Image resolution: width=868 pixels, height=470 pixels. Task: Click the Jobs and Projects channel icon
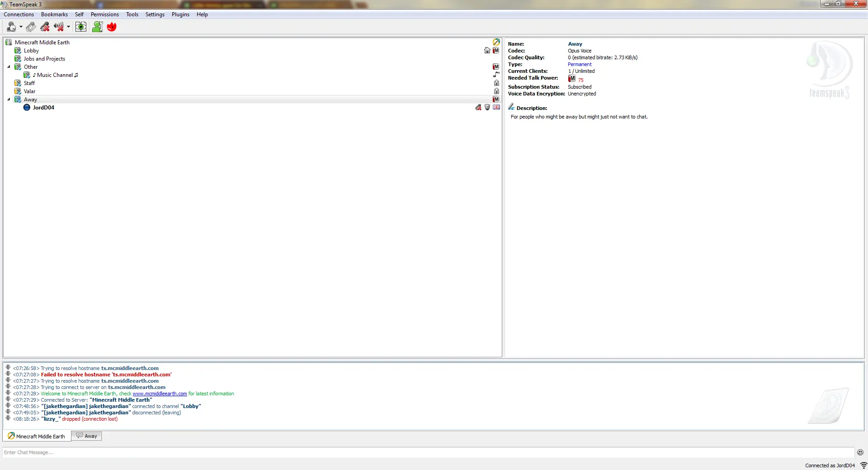coord(18,59)
